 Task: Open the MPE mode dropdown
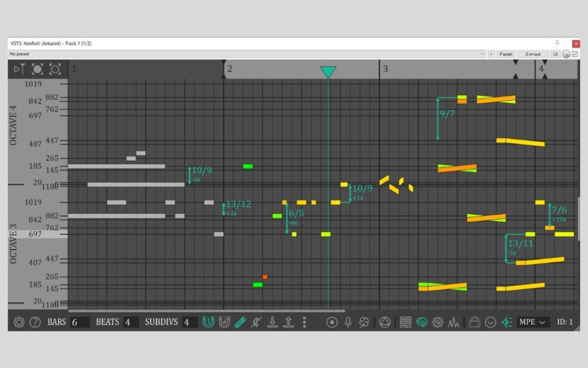tap(532, 322)
